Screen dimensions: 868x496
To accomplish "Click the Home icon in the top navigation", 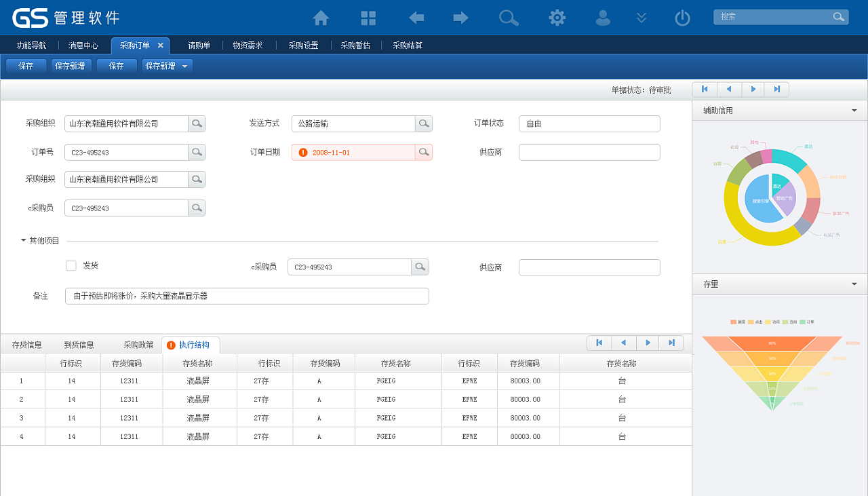I will pyautogui.click(x=321, y=18).
